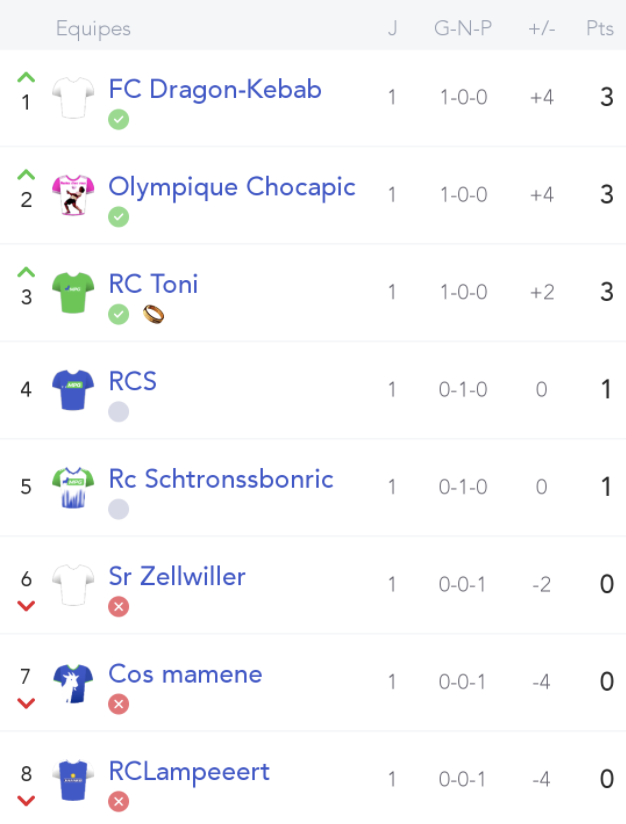Click red down chevron below rank 8

26,800
